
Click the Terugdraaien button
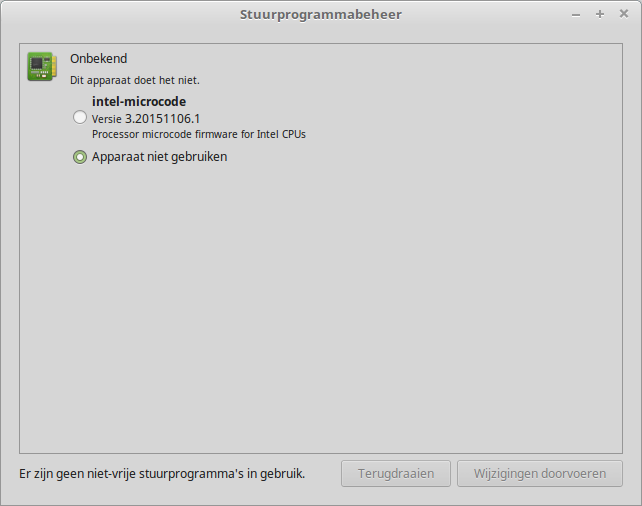point(396,474)
